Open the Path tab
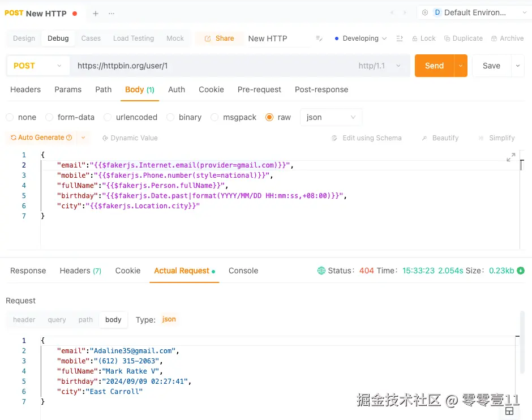Viewport: 532px width, 420px height. (104, 89)
